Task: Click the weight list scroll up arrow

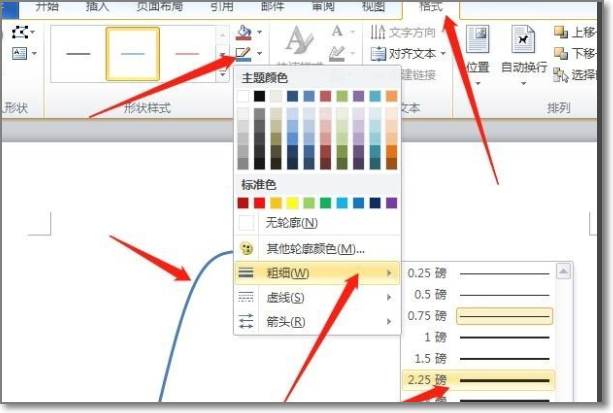Action: pyautogui.click(x=564, y=271)
